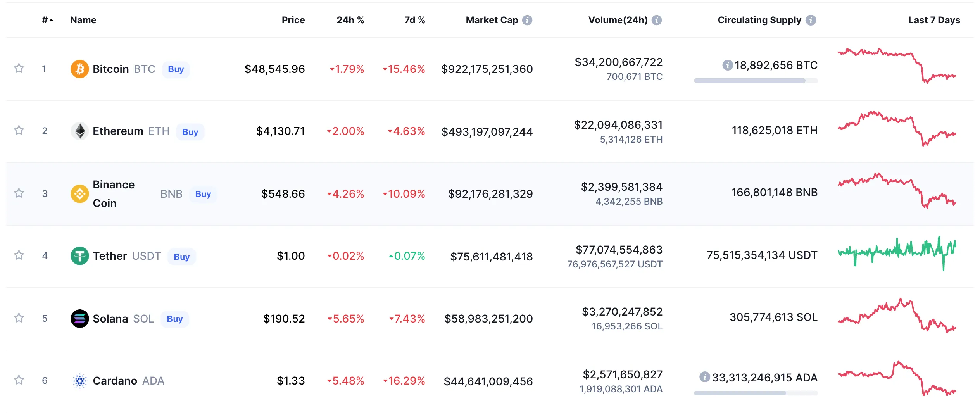Sort table by 24h % column
This screenshot has width=980, height=414.
350,20
